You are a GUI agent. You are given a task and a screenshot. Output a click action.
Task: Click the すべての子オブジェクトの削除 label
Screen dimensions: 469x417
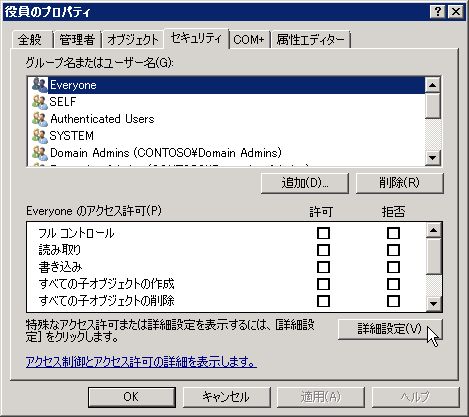click(106, 301)
